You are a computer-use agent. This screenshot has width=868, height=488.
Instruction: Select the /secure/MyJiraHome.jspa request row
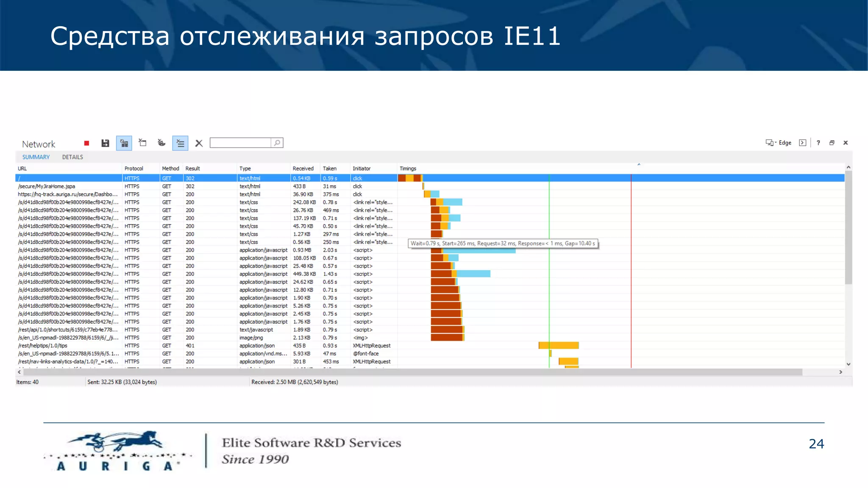pos(430,186)
